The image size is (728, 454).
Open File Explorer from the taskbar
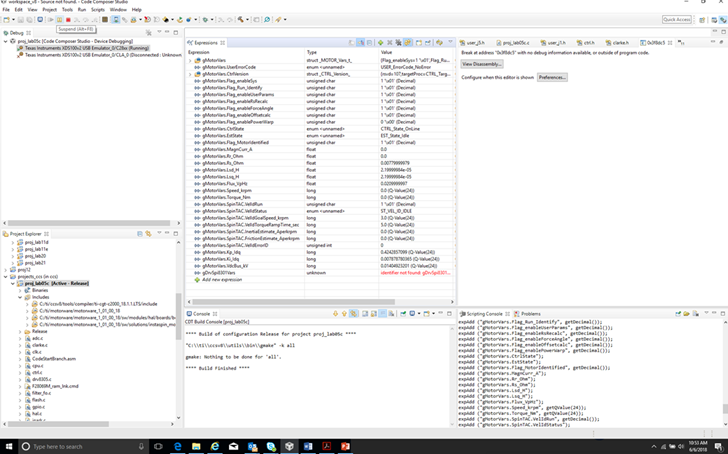196,446
